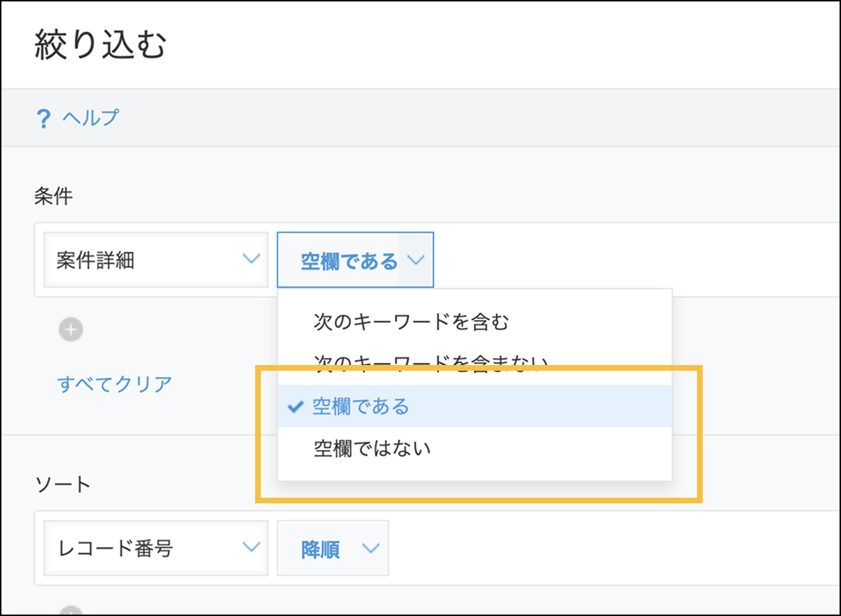Choose the 次のキーワードを含まない option
This screenshot has height=616, width=841.
click(431, 362)
